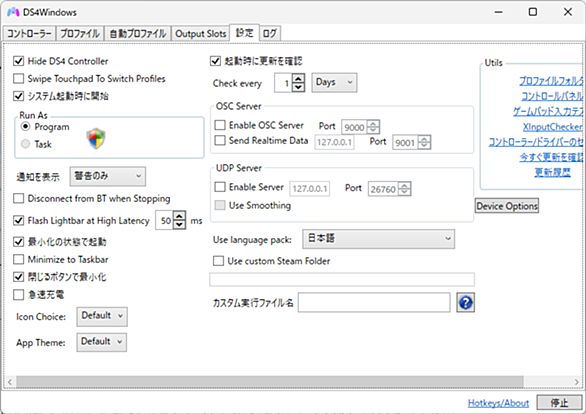Open the App Theme dropdown

(x=101, y=342)
